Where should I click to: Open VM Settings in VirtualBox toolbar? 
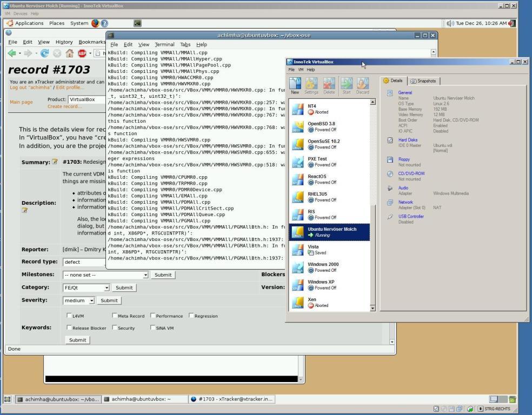pos(311,85)
